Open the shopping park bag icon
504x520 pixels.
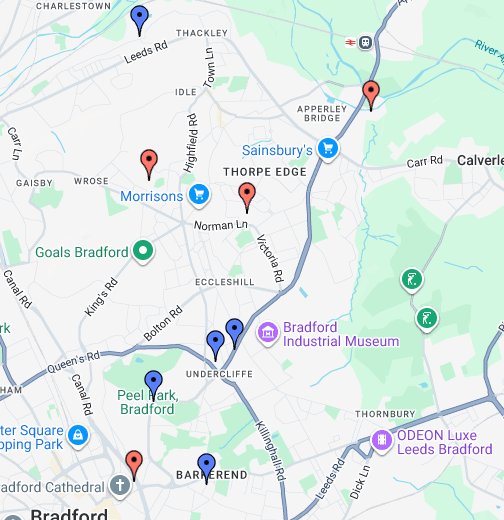tap(78, 436)
